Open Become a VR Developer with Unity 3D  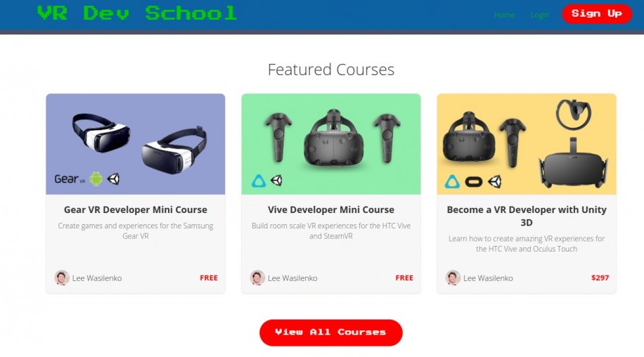527,216
